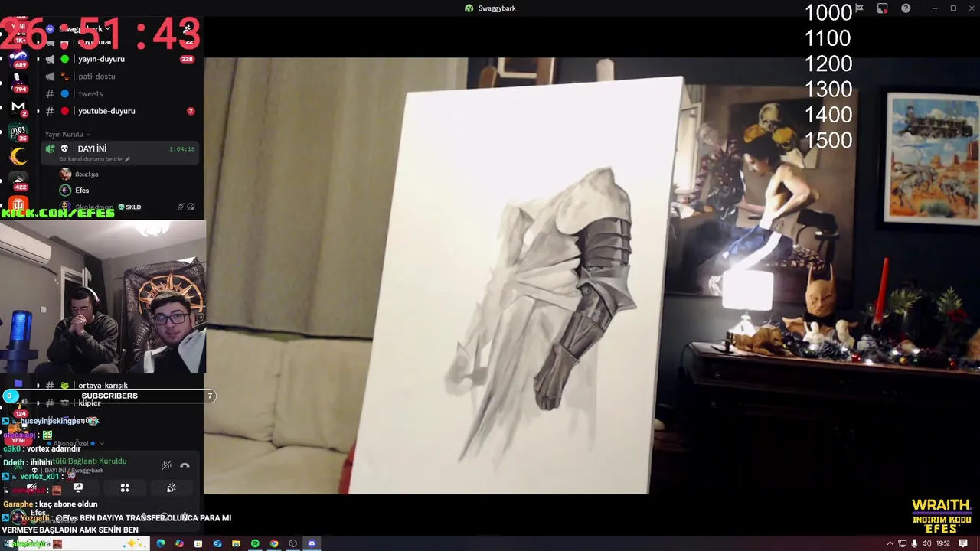Viewport: 980px width, 551px height.
Task: Open the server with the 689 badge
Action: [18, 57]
